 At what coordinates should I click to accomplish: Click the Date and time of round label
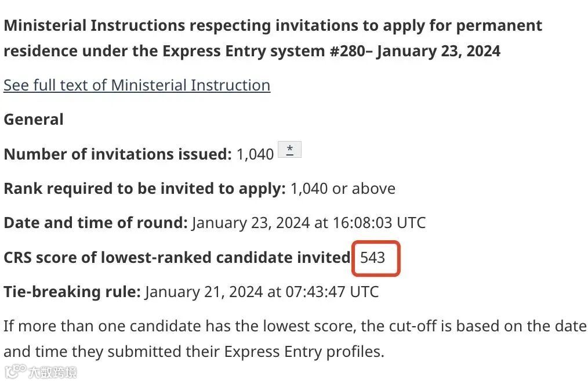pyautogui.click(x=96, y=223)
